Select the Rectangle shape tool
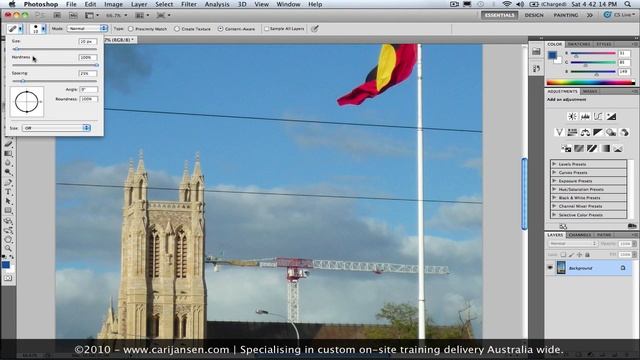This screenshot has height=360, width=640. click(x=8, y=211)
